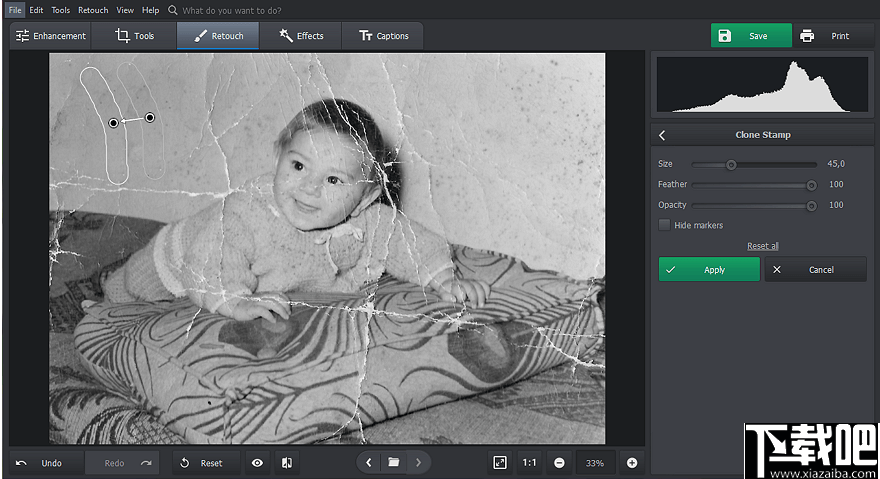
Task: Go back using Clone Stamp chevron
Action: click(x=662, y=135)
